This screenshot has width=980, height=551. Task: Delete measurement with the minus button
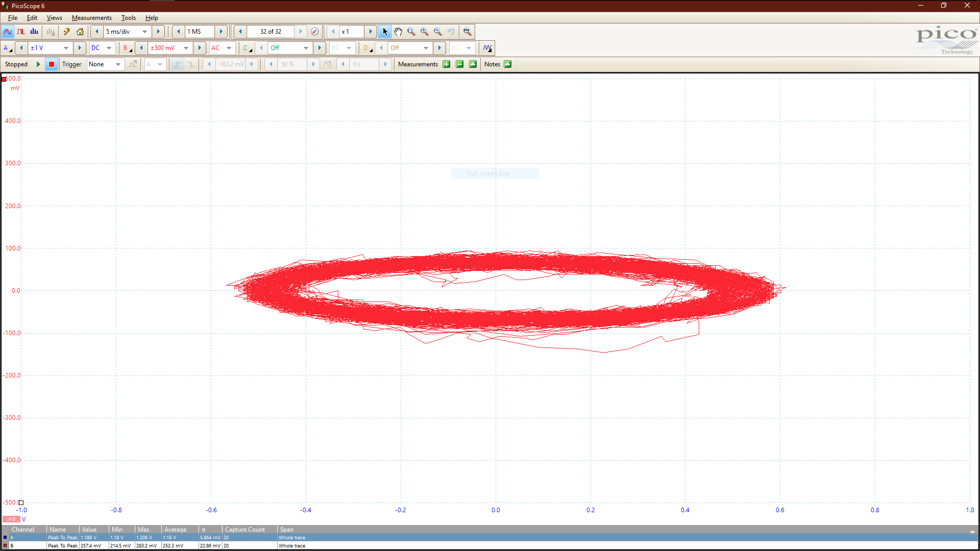pos(460,64)
